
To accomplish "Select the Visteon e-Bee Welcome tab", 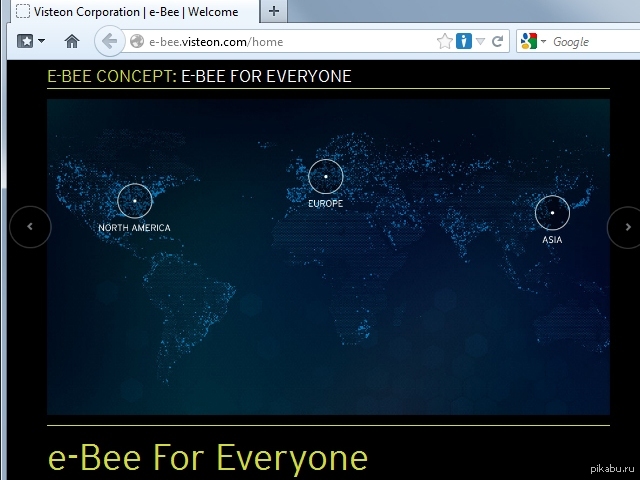I will coord(133,11).
